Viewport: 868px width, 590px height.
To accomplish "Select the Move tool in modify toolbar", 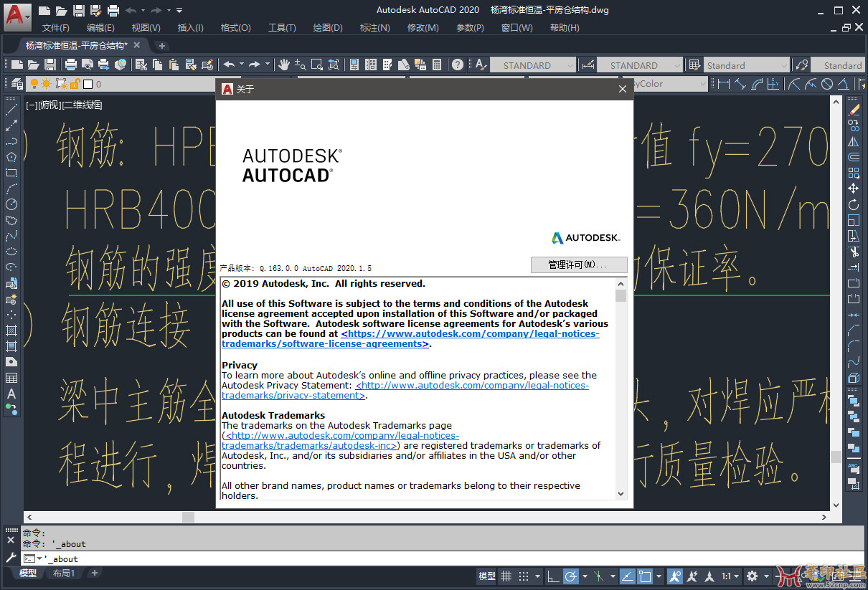I will click(854, 189).
